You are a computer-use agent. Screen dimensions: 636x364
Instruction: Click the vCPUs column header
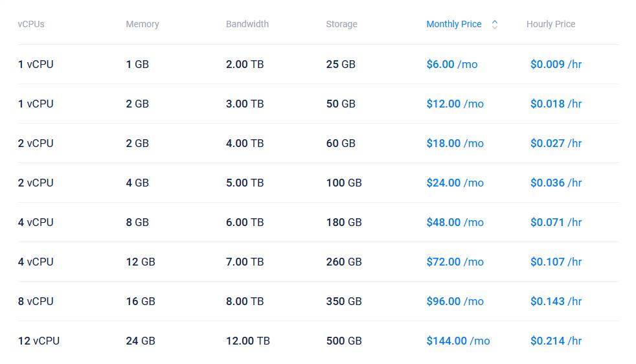pyautogui.click(x=31, y=24)
